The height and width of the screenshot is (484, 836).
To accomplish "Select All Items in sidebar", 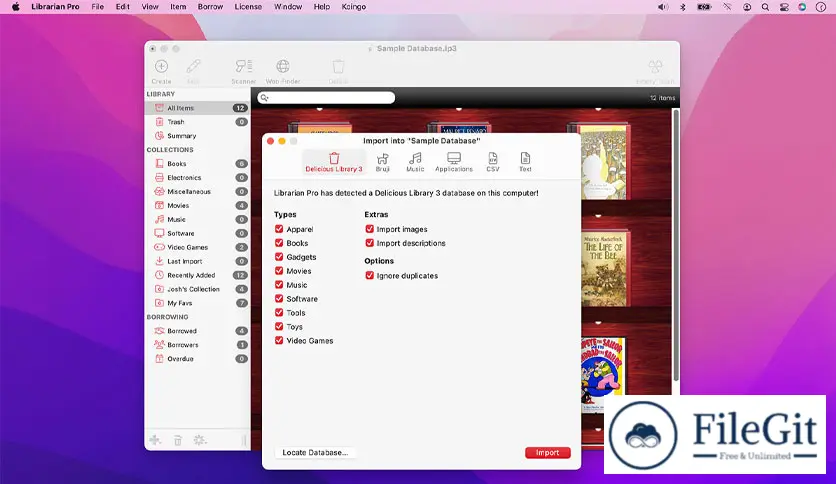I will tap(197, 108).
